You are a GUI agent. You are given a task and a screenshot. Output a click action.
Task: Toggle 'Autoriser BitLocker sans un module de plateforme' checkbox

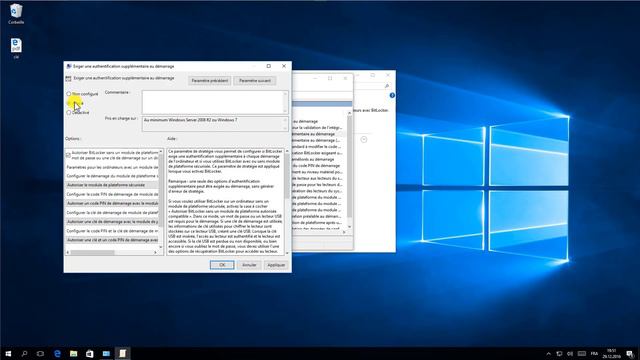68,155
